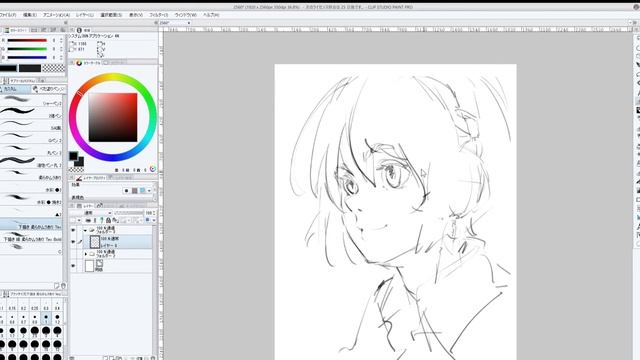
Task: Expand the フォルダー2 layer folder arrow
Action: pos(86,254)
